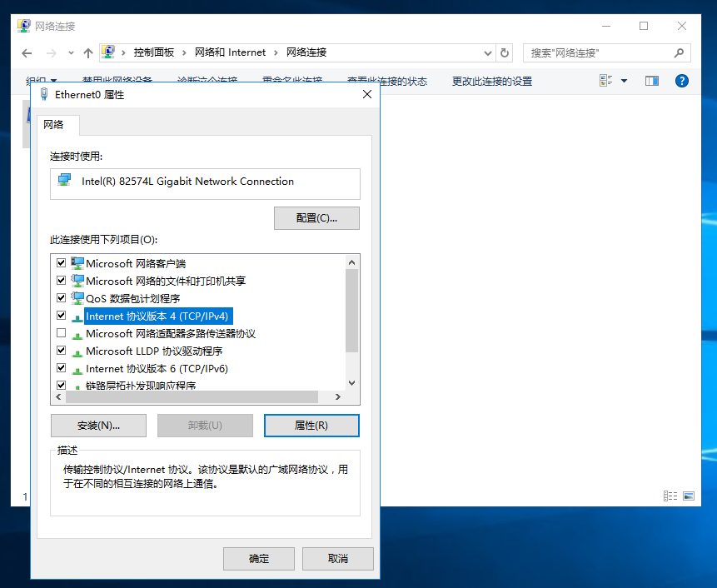This screenshot has height=588, width=717.
Task: Confirm with the 确定 button
Action: coord(259,559)
